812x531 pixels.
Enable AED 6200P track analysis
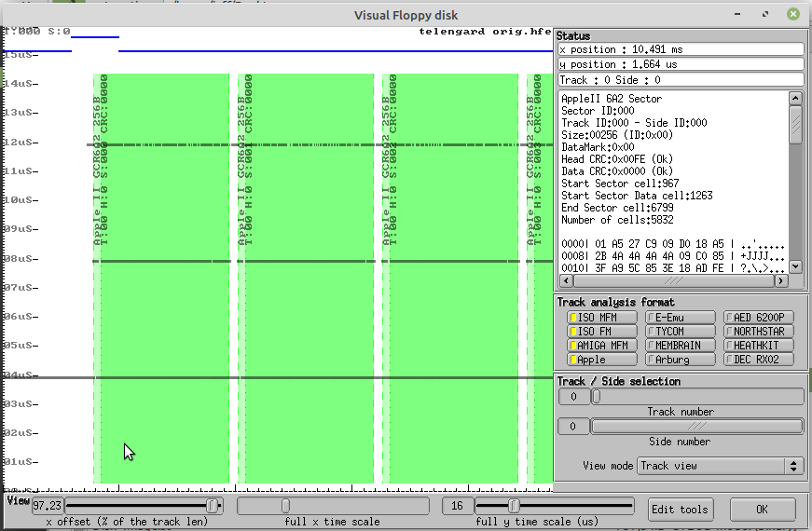759,318
